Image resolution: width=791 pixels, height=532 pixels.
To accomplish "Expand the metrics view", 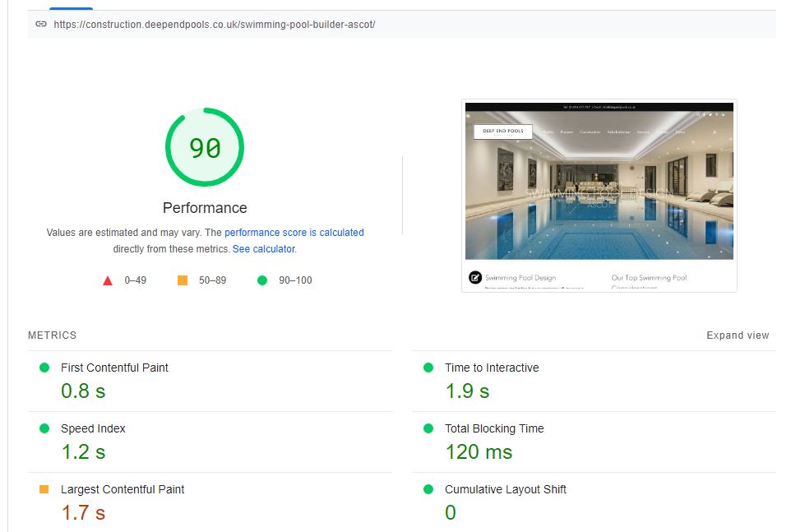I will pos(738,335).
